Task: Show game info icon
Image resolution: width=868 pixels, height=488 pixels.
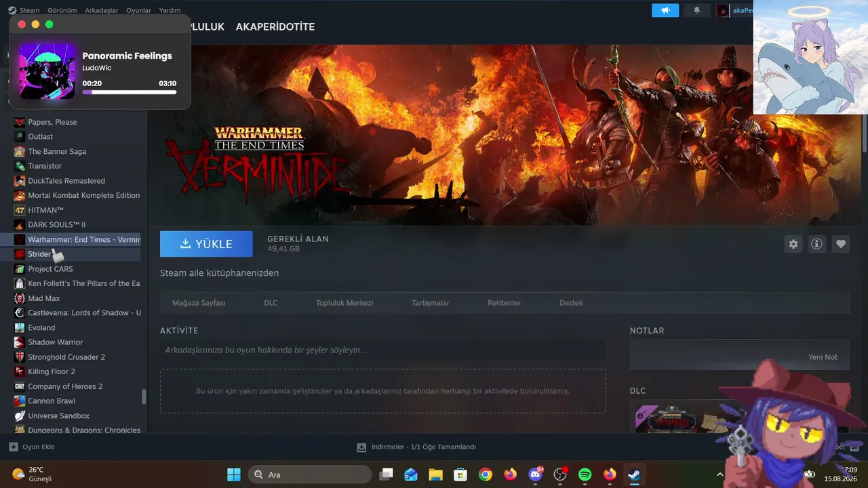Action: coord(817,244)
